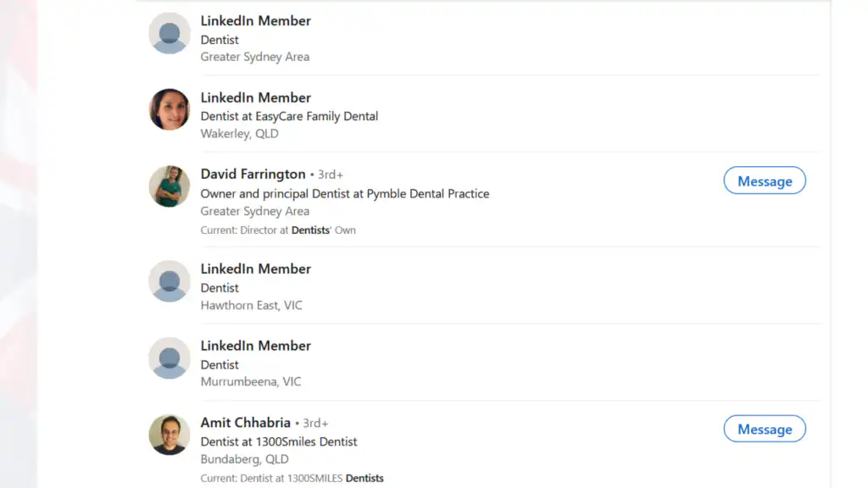Click David Farrington's profile photo

(169, 186)
